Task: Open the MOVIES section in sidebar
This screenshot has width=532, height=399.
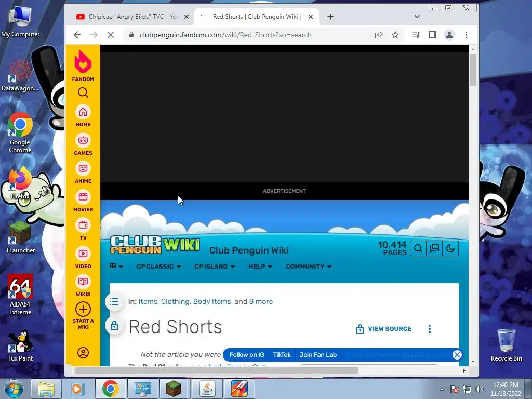Action: (83, 202)
